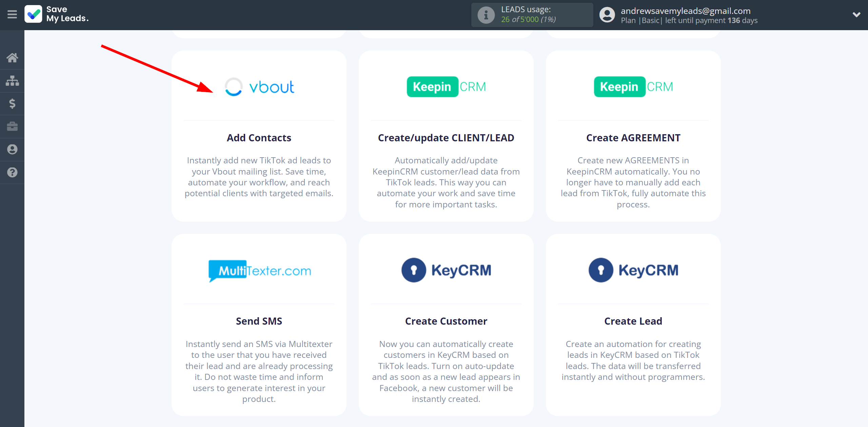The width and height of the screenshot is (868, 427).
Task: Click the KeepinCRM logo above Create AGREEMENT
Action: pos(633,87)
